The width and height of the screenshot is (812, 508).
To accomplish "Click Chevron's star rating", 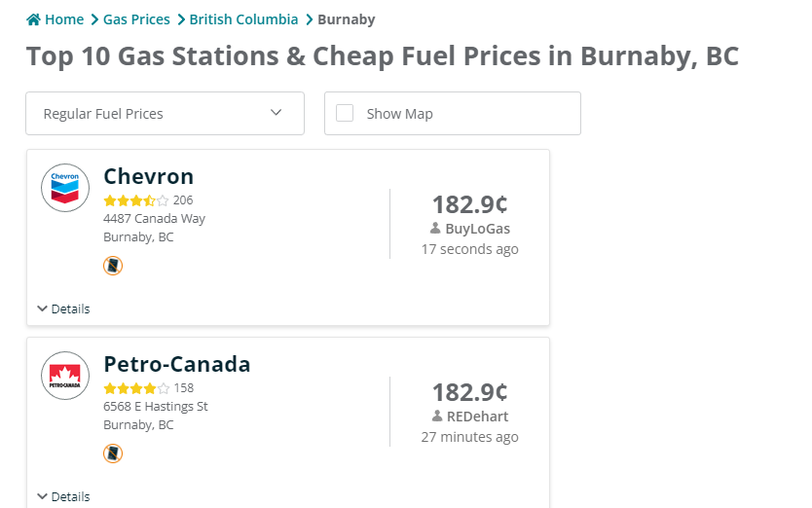I will click(x=136, y=200).
